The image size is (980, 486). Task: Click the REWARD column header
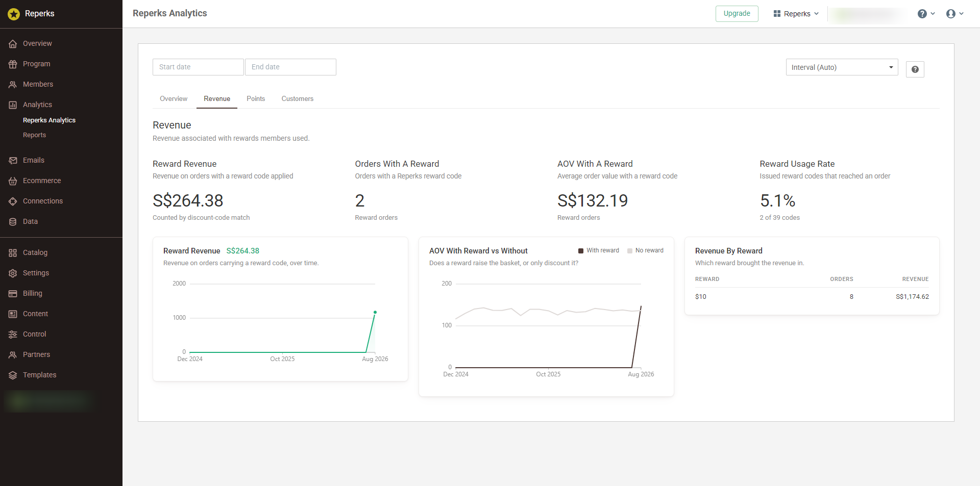(x=707, y=279)
